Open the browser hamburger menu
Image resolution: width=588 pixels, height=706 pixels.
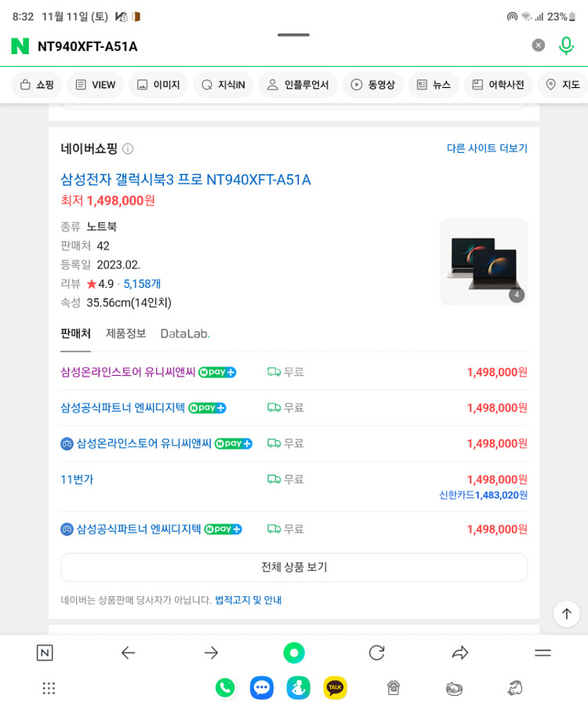tap(543, 653)
